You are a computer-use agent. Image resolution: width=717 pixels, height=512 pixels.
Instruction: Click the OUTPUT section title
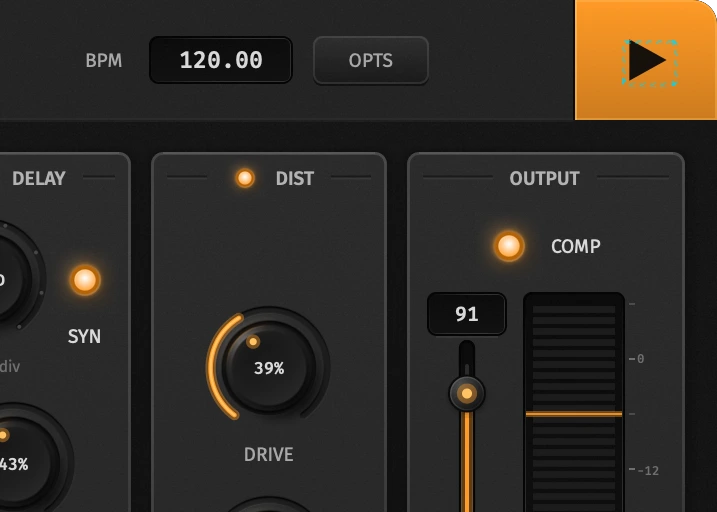pos(545,178)
